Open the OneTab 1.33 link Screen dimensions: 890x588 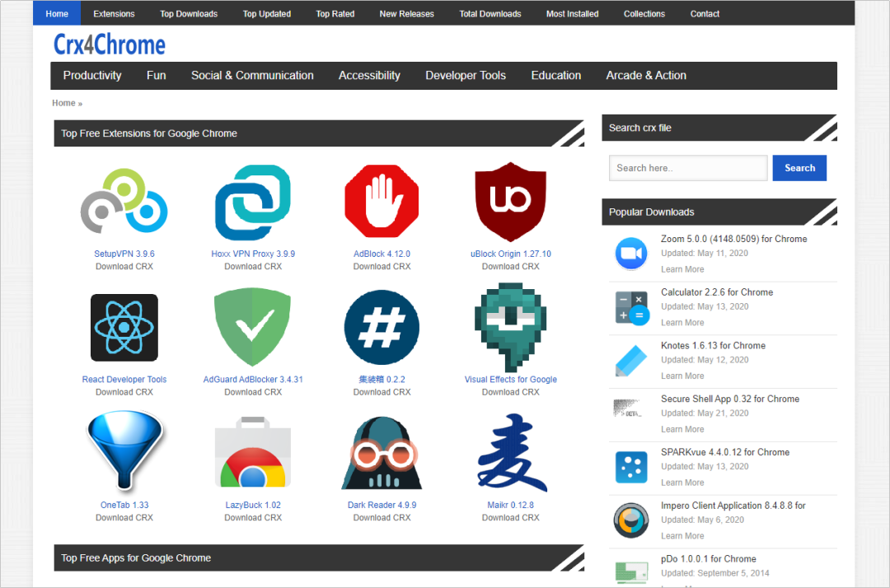pyautogui.click(x=124, y=505)
